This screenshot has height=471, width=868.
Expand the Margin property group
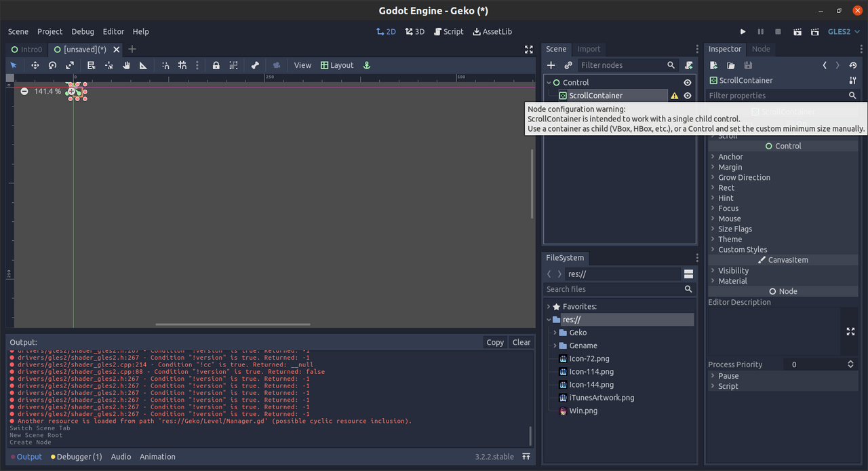(x=730, y=167)
